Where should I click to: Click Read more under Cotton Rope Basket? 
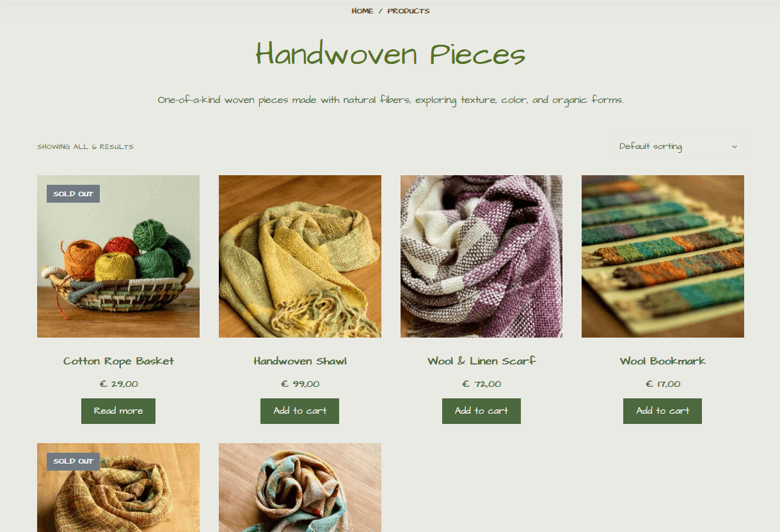(118, 411)
